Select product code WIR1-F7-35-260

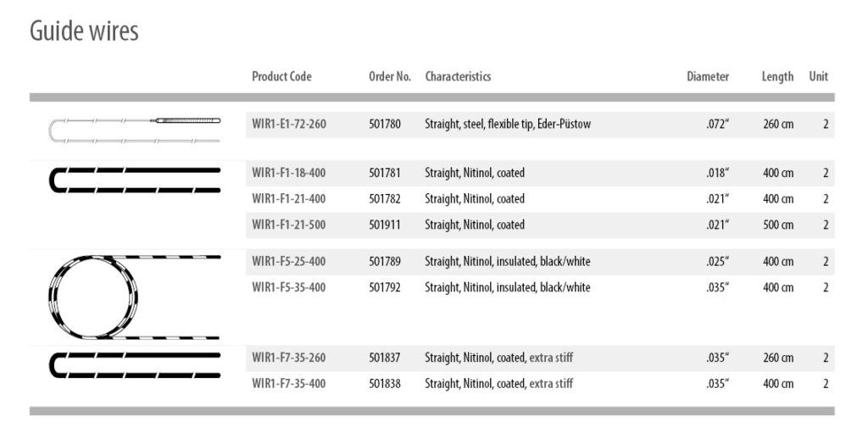tap(289, 358)
